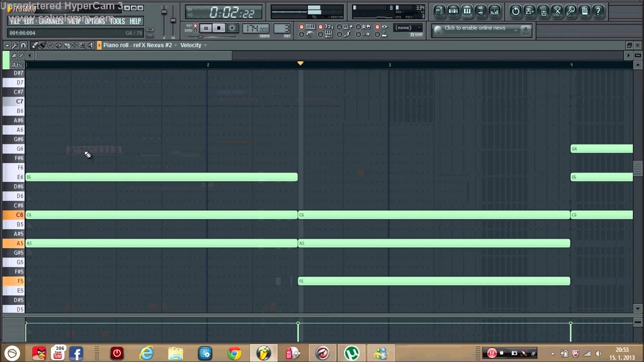Viewport: 644px width, 362px height.
Task: Open the EDIT menu
Action: pos(29,21)
